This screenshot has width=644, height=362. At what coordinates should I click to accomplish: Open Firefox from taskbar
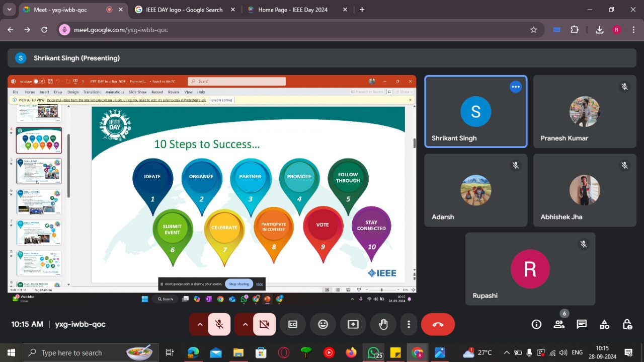coord(351,353)
